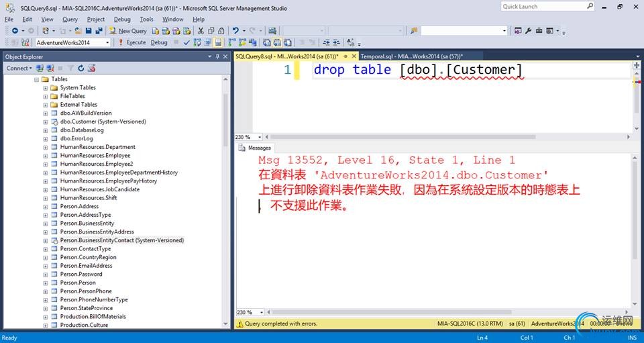Click the Cut scissors icon
The width and height of the screenshot is (644, 343).
click(x=201, y=31)
